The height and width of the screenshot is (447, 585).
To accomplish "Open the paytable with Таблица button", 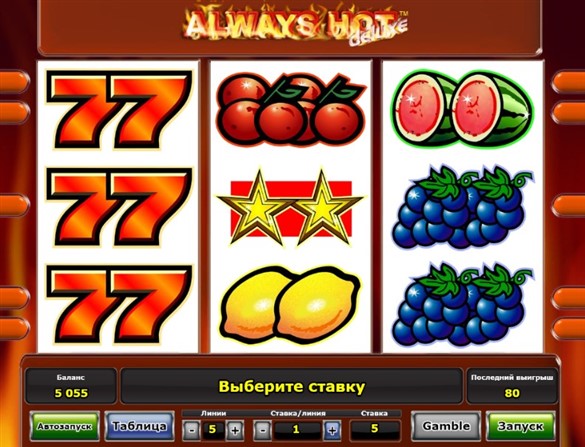I will tap(140, 426).
